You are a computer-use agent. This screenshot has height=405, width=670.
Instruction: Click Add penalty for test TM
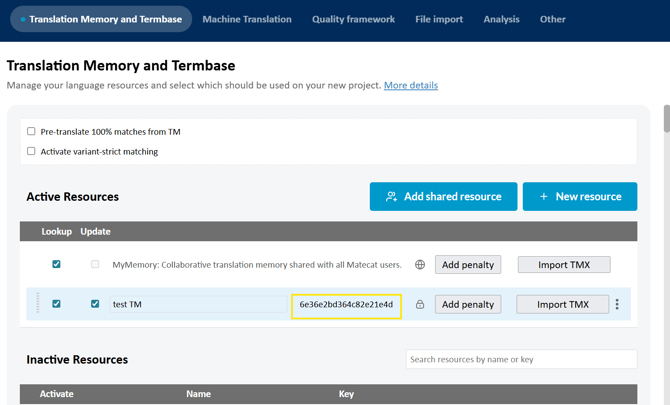pyautogui.click(x=468, y=304)
